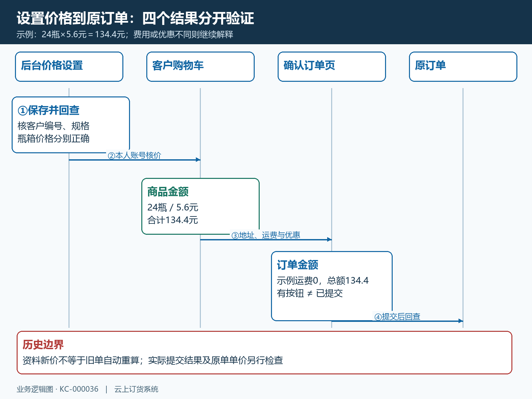Click the text 合计134.4元

(173, 220)
